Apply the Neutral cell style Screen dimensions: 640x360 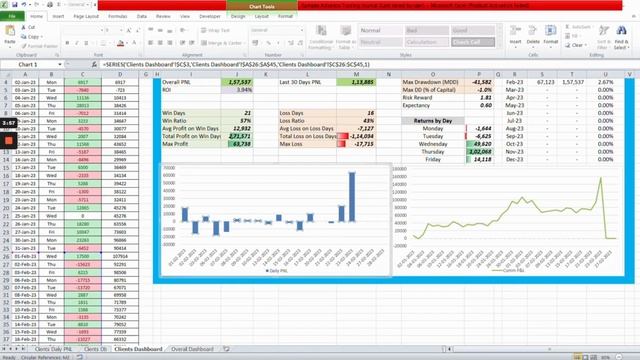(380, 42)
